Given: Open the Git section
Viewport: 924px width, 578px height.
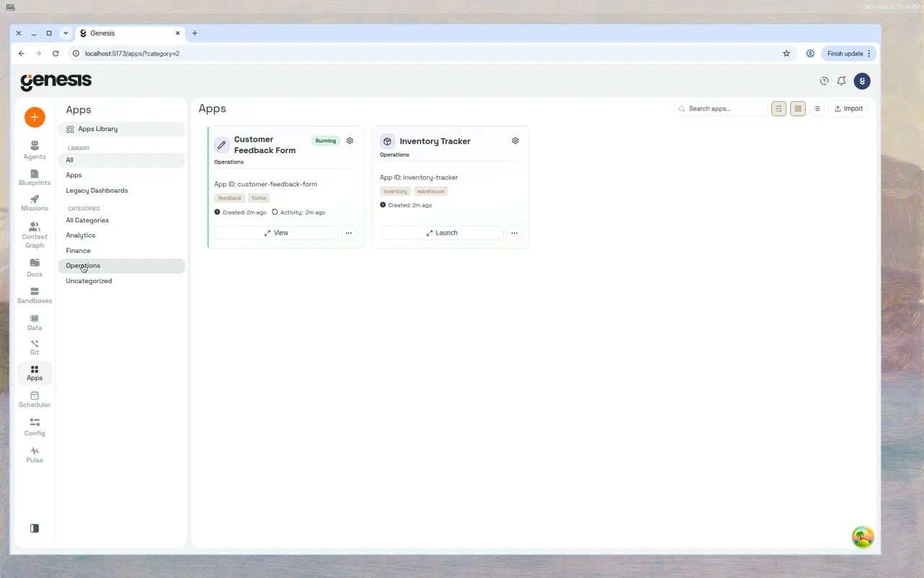Looking at the screenshot, I should coord(35,348).
